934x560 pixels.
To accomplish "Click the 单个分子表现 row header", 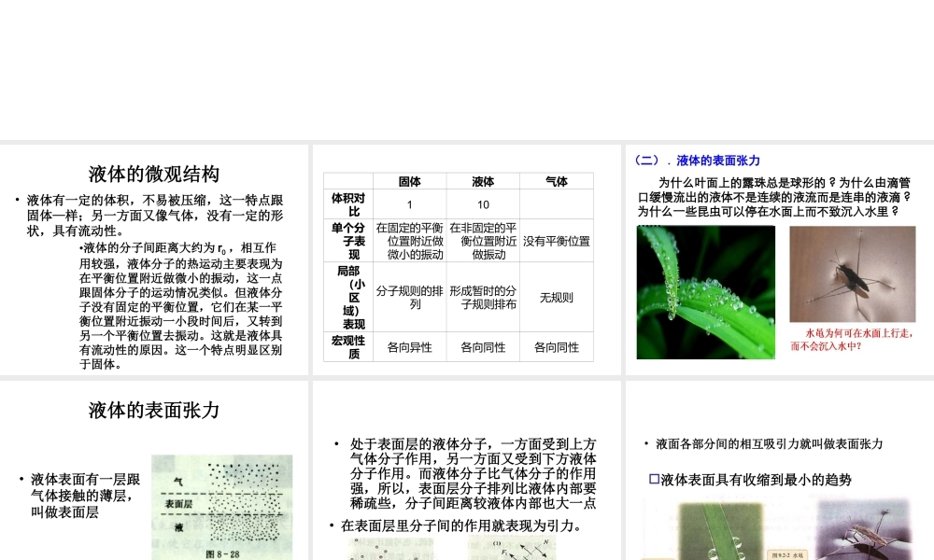I will (348, 241).
